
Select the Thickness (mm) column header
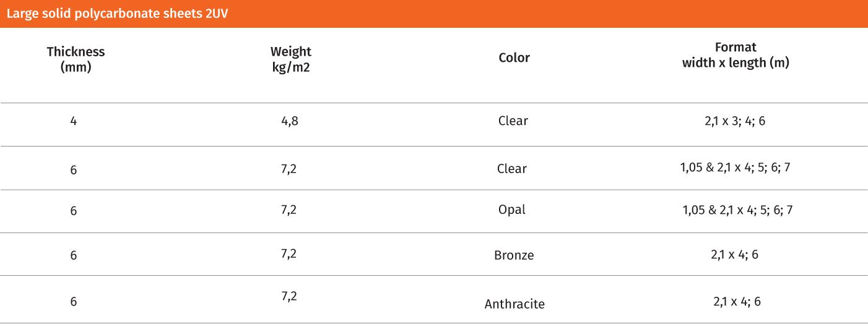click(76, 59)
